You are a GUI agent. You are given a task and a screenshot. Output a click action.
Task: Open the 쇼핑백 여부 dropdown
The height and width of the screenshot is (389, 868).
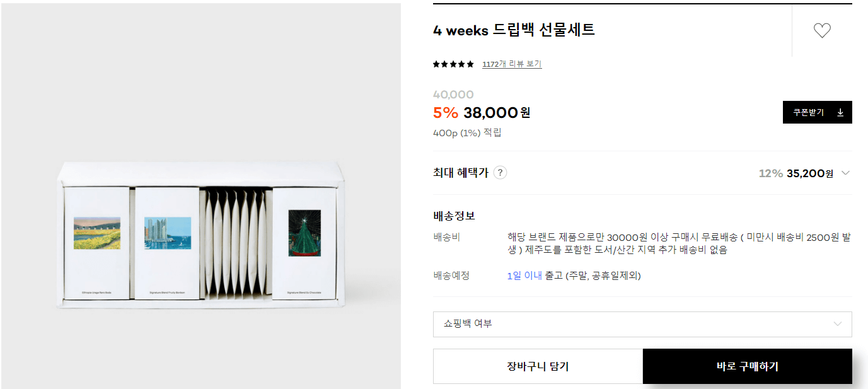(642, 324)
